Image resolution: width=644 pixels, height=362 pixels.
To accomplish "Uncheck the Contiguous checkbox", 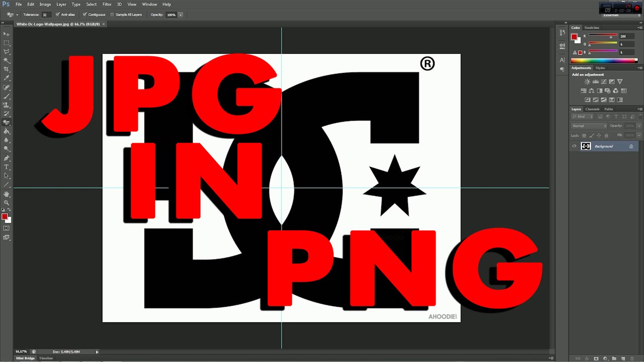I will (85, 15).
